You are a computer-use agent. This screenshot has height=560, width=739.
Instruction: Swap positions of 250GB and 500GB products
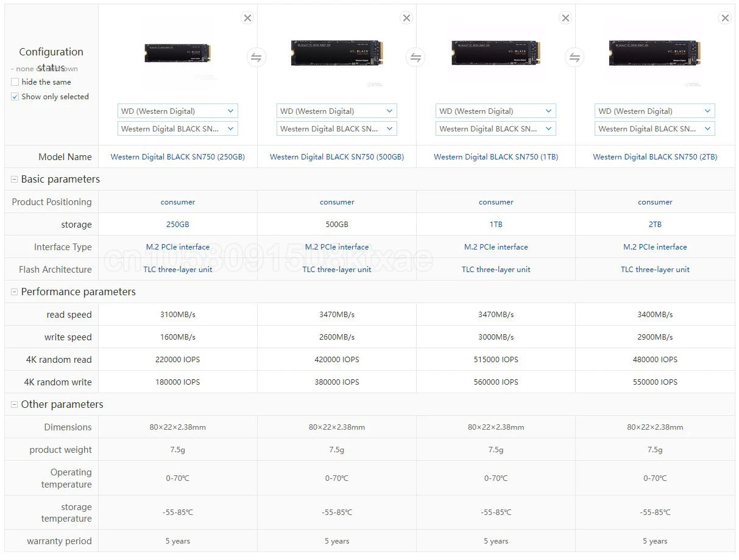[x=256, y=57]
